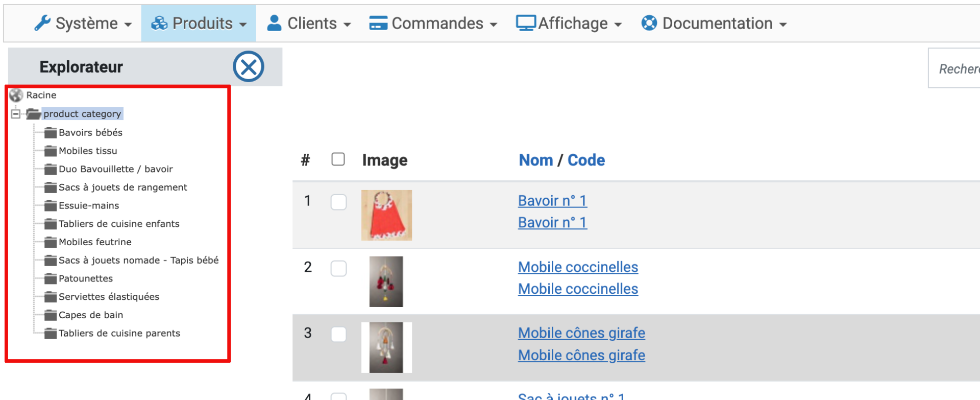
Task: Click the open product category folder icon
Action: coord(34,114)
